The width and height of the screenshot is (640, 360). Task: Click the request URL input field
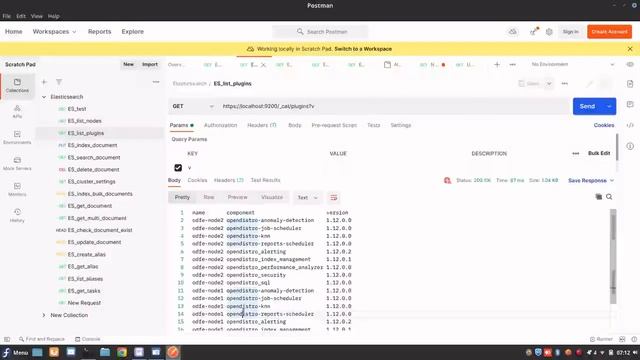(393, 106)
